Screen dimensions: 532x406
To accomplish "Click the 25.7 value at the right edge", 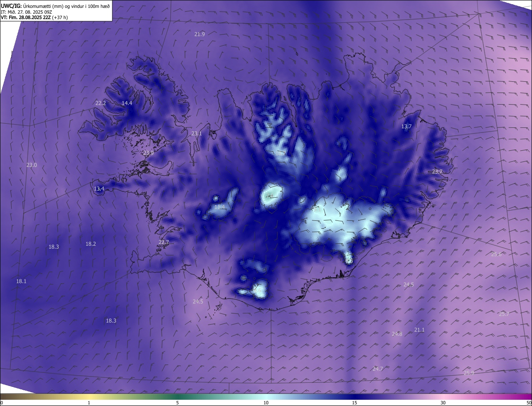I will pyautogui.click(x=504, y=314).
